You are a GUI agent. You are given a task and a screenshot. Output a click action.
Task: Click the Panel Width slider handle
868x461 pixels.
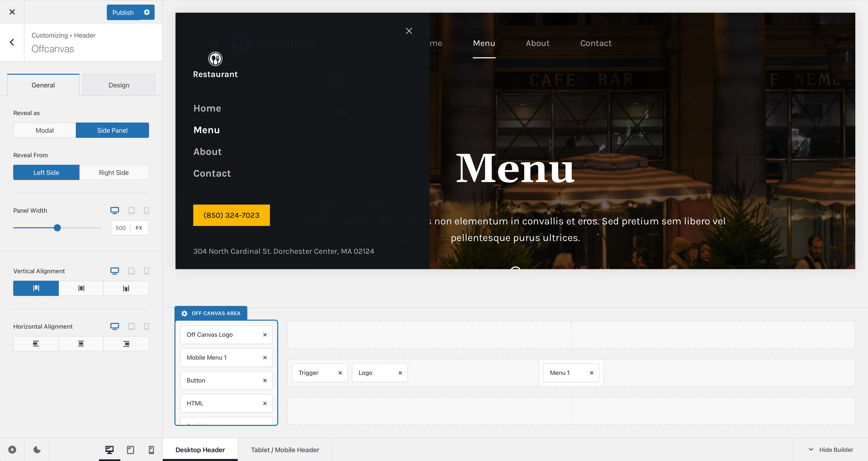(x=57, y=228)
